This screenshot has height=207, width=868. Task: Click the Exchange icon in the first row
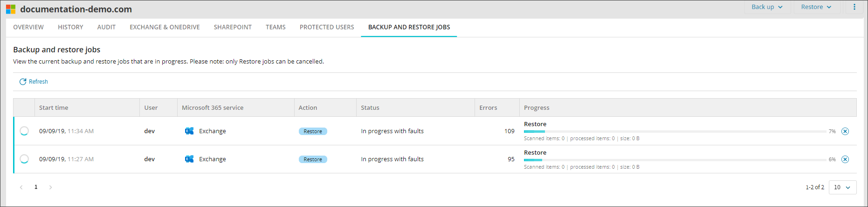coord(189,131)
